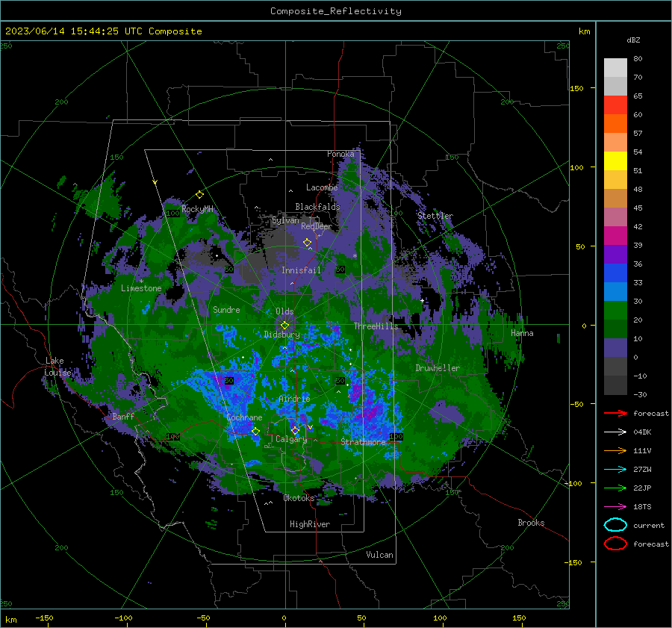Click the RockyMH label

[x=197, y=209]
